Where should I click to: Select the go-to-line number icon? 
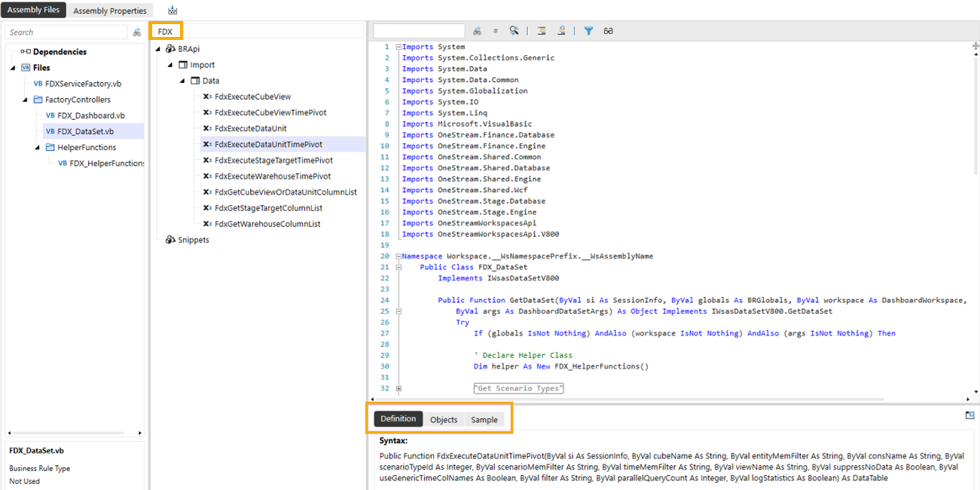[x=496, y=30]
